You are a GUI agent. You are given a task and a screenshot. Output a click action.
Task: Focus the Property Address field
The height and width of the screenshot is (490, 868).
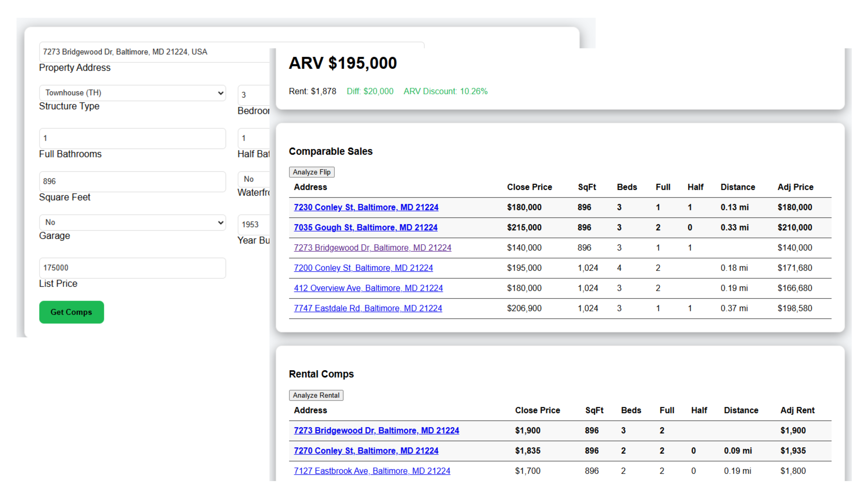pos(154,52)
